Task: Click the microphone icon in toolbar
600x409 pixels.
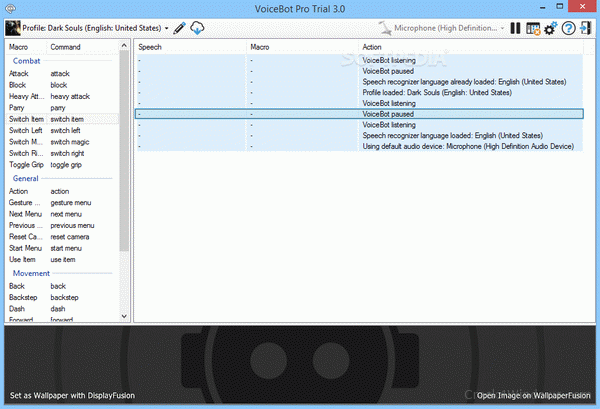Action: [385, 28]
